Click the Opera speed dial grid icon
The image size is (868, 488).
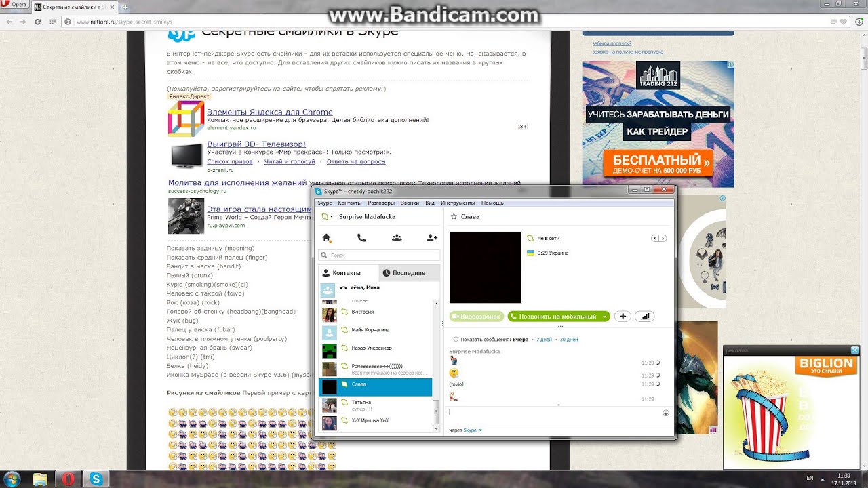click(52, 22)
